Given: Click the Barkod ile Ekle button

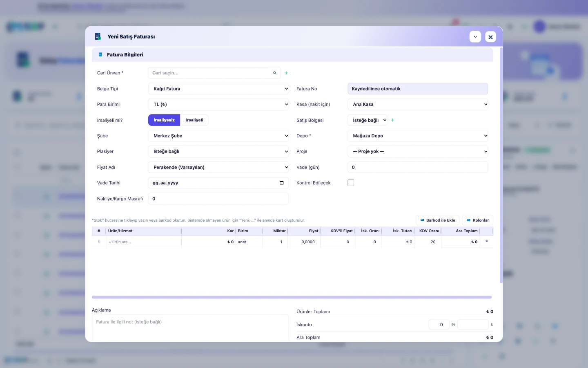Looking at the screenshot, I should tap(438, 220).
